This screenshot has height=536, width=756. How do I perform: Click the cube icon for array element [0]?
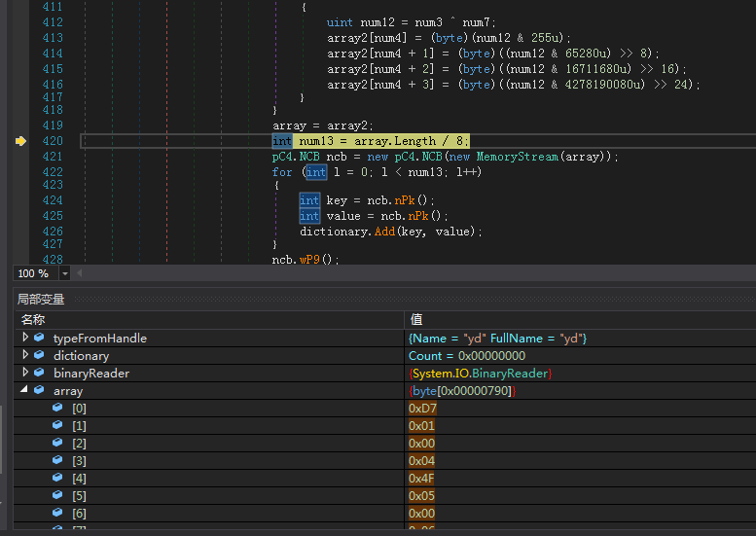(x=57, y=408)
